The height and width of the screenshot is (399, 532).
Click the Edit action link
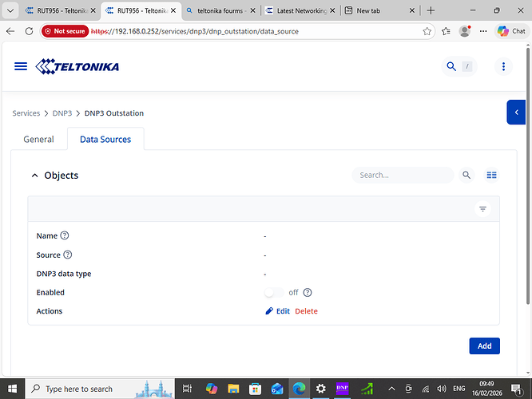coord(277,311)
